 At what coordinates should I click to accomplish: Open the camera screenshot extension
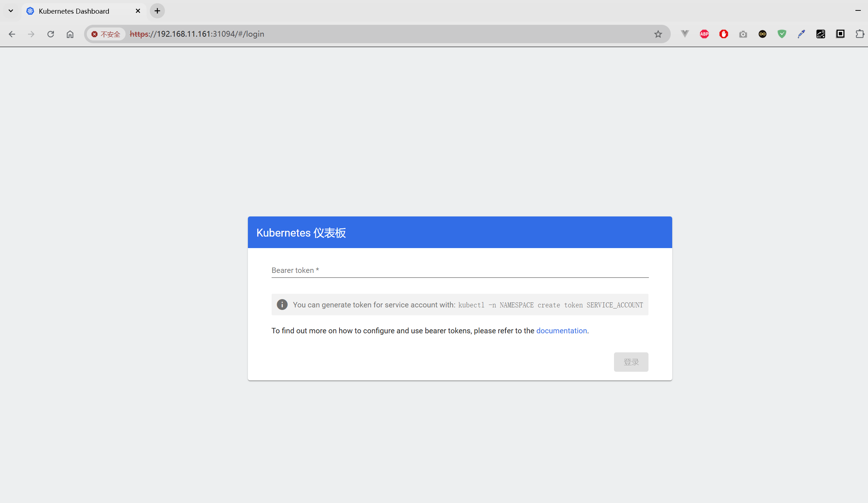click(x=743, y=34)
